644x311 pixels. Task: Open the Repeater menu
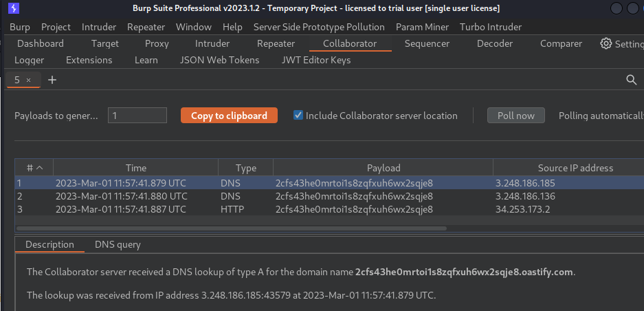[146, 27]
